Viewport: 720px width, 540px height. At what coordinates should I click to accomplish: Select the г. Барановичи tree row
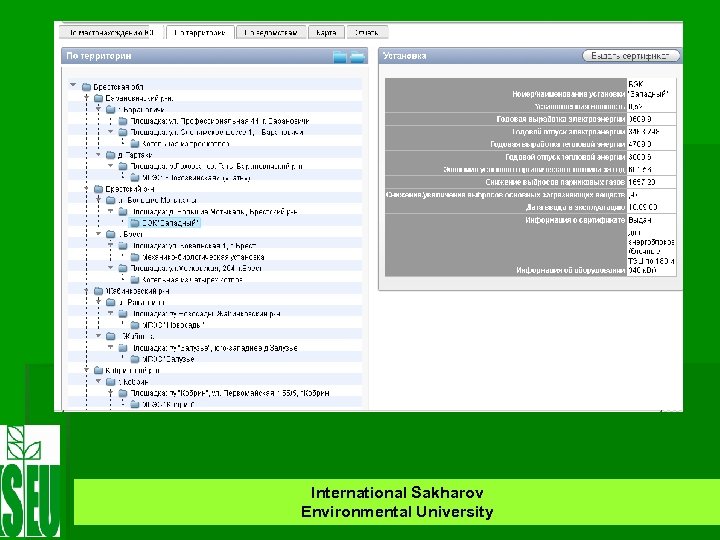point(141,110)
